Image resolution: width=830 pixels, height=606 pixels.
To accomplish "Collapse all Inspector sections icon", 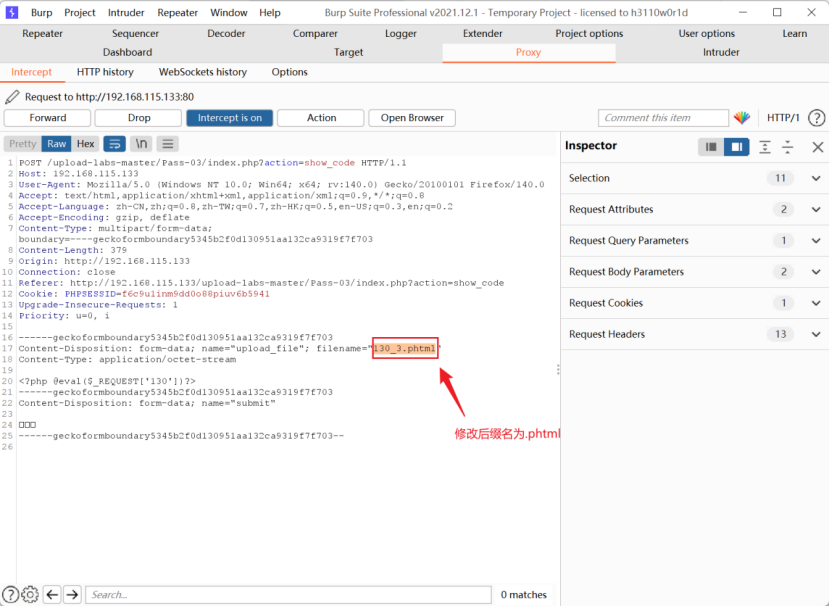I will [788, 147].
